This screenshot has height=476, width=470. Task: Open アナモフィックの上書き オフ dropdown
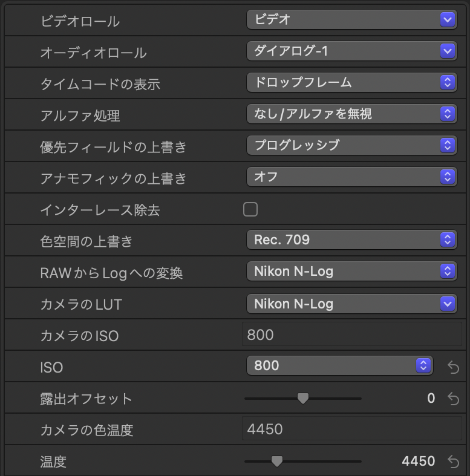click(x=351, y=177)
